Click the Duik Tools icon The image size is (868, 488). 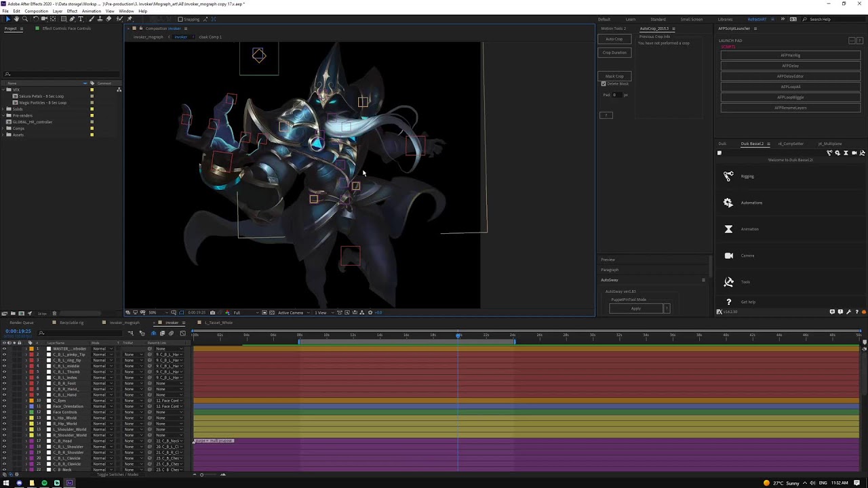point(728,282)
